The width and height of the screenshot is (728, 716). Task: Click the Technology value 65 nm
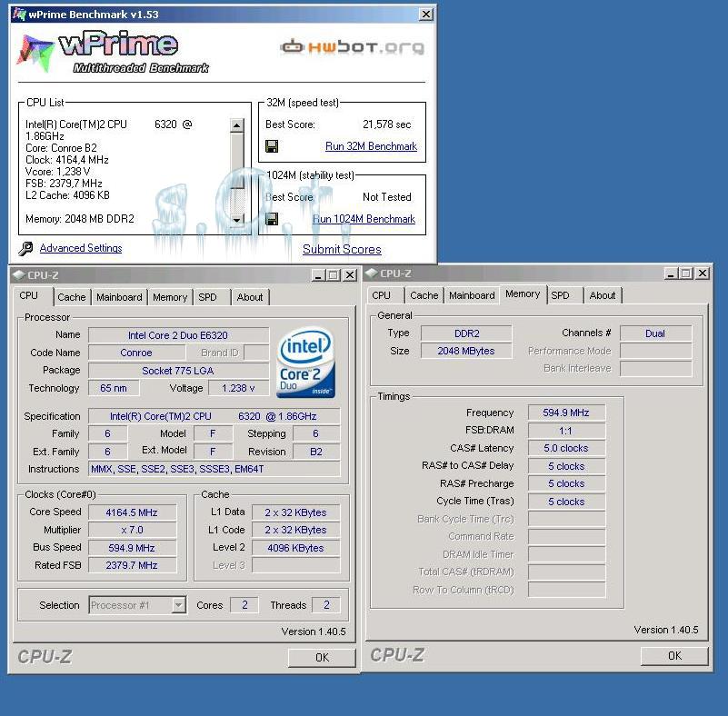point(114,388)
